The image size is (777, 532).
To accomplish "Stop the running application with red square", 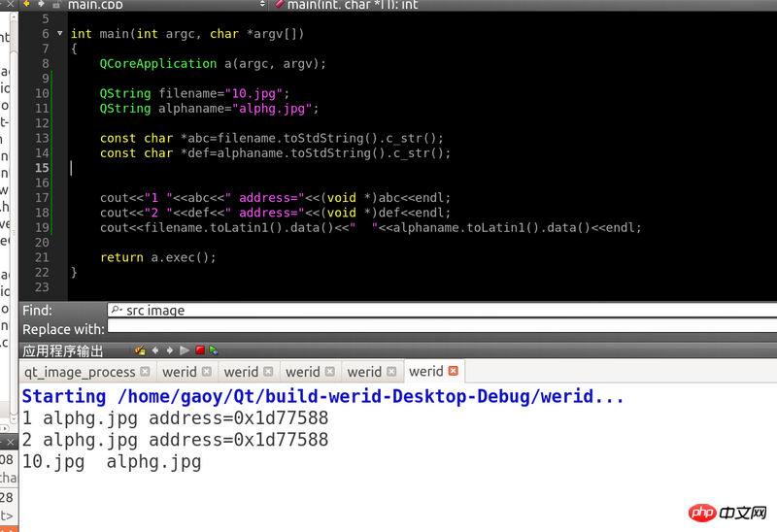I will (x=200, y=350).
